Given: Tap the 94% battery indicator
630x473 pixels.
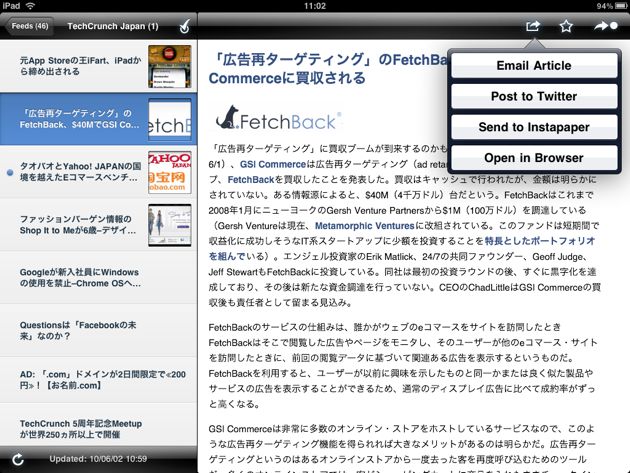Looking at the screenshot, I should click(611, 6).
